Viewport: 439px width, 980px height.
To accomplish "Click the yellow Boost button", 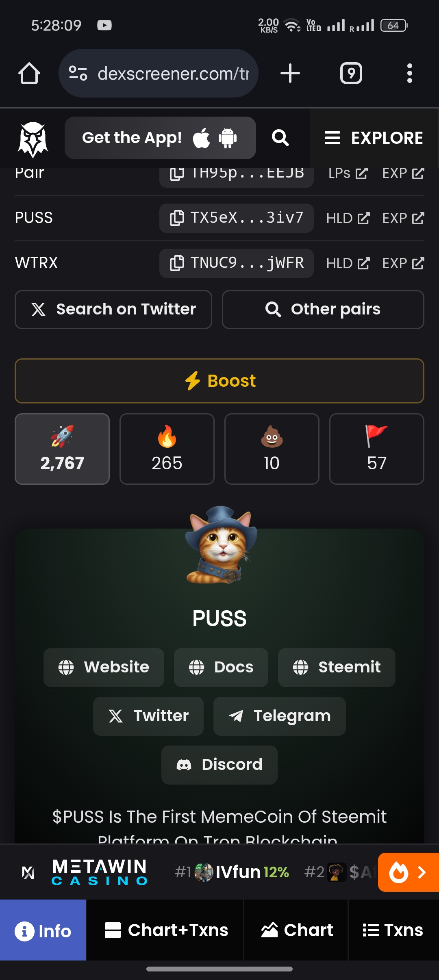I will 219,381.
